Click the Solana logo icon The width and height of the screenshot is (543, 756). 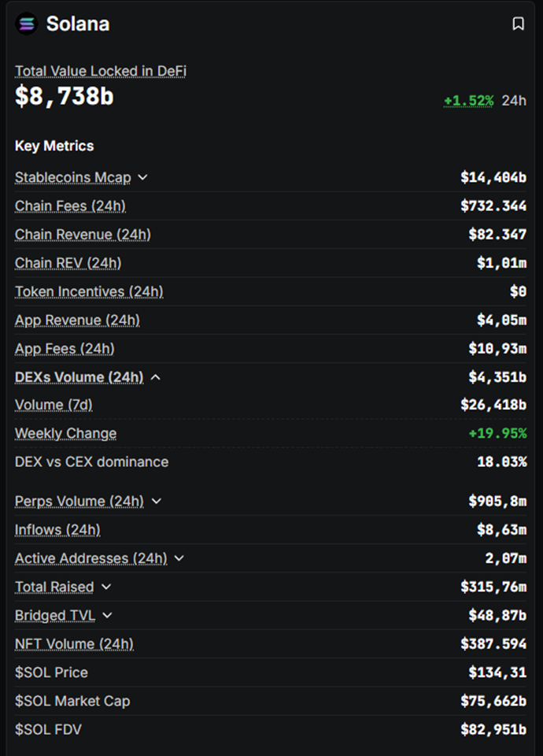coord(27,24)
